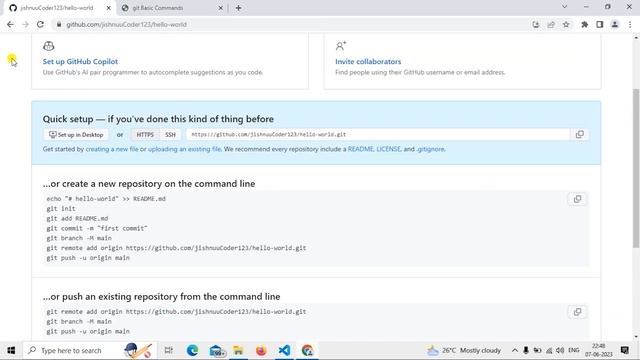Image resolution: width=640 pixels, height=360 pixels.
Task: Open the taskbar clock and date
Action: pyautogui.click(x=599, y=350)
